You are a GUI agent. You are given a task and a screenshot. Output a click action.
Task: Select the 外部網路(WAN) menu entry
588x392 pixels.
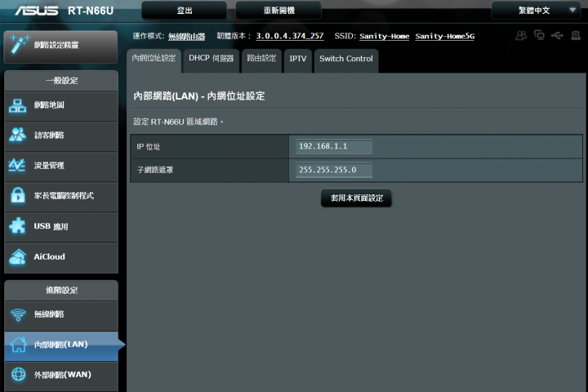click(61, 375)
